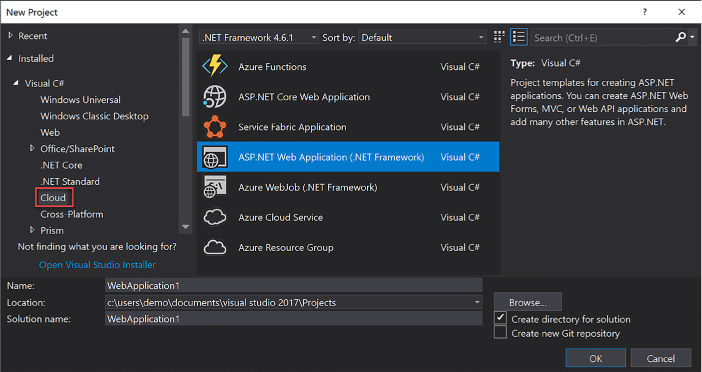This screenshot has width=702, height=372.
Task: Select the .NET Core category
Action: pyautogui.click(x=61, y=165)
